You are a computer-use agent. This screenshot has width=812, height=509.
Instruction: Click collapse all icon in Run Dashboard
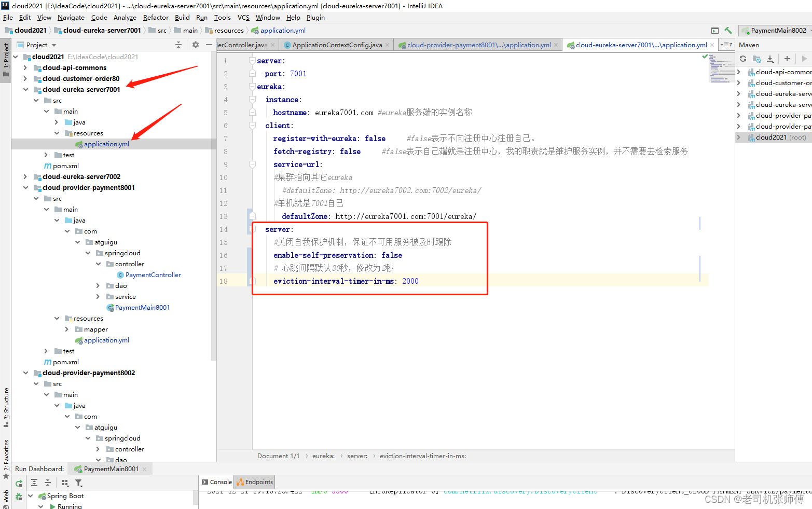(x=48, y=483)
